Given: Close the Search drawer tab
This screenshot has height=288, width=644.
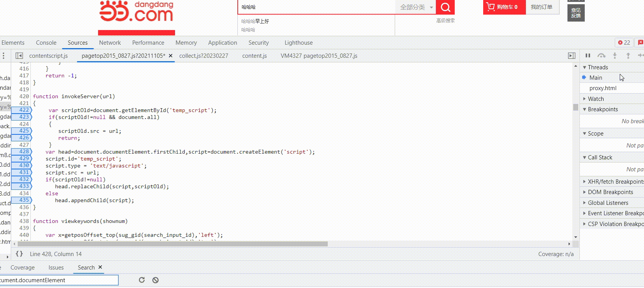Looking at the screenshot, I should tap(100, 267).
